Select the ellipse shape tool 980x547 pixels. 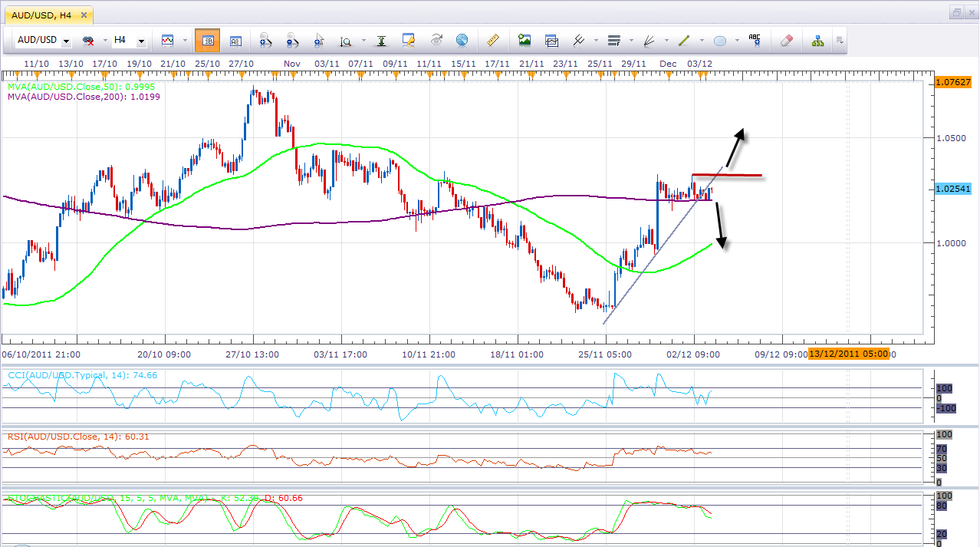pyautogui.click(x=720, y=41)
